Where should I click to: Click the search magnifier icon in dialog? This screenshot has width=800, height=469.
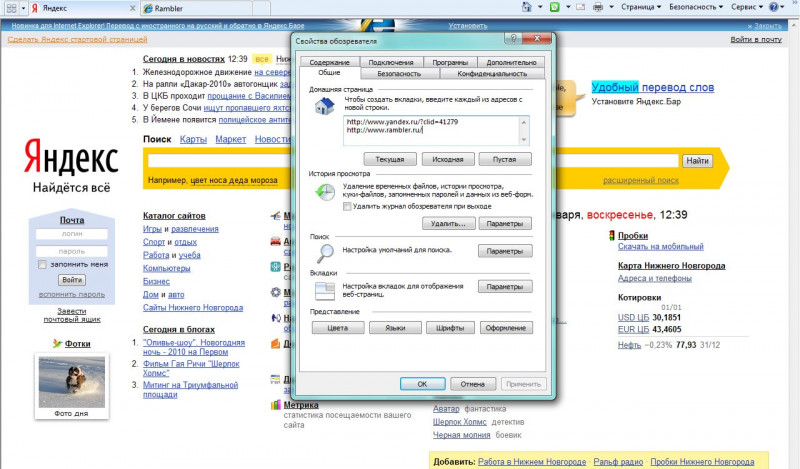click(x=324, y=252)
